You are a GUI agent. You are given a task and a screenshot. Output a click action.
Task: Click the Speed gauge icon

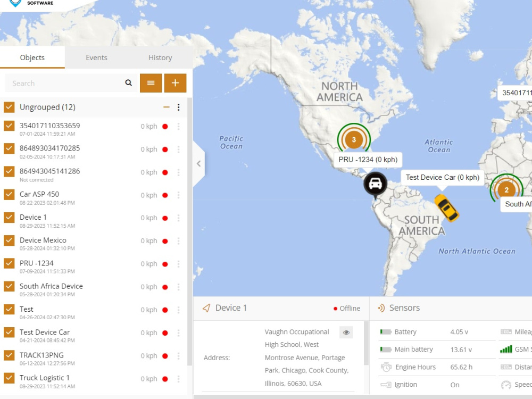tap(506, 385)
